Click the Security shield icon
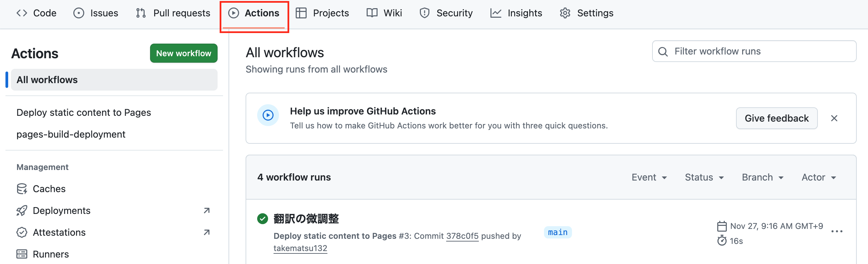 click(x=424, y=13)
